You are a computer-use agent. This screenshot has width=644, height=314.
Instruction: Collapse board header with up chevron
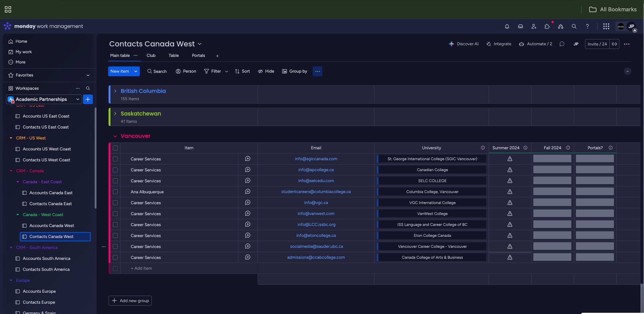[627, 71]
